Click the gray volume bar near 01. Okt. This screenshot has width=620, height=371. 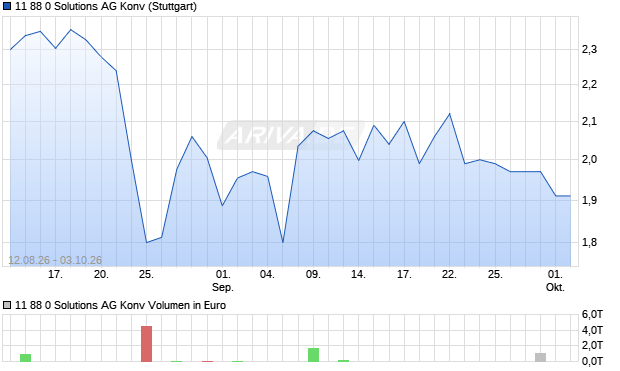541,357
